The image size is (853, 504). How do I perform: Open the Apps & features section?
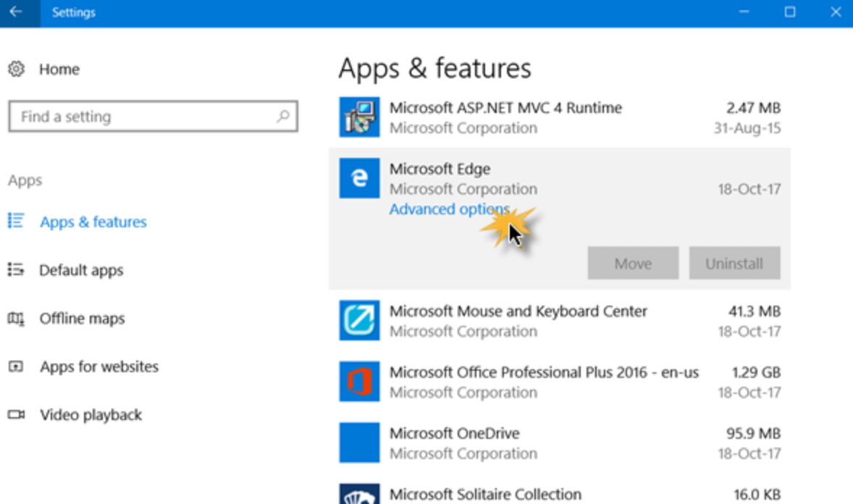pyautogui.click(x=93, y=222)
